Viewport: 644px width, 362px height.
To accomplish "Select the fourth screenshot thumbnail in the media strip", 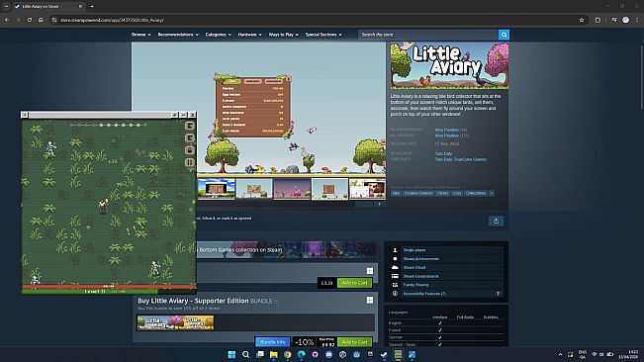I will click(x=329, y=189).
